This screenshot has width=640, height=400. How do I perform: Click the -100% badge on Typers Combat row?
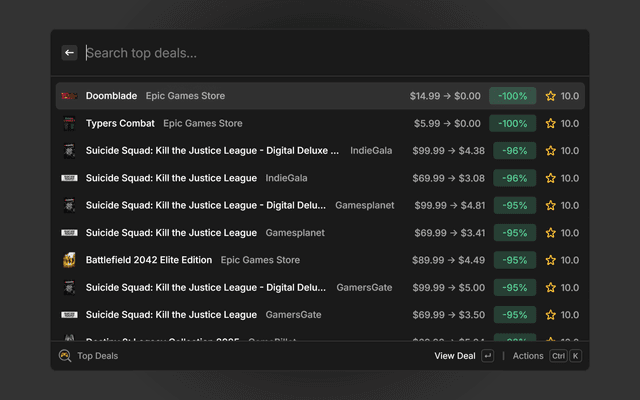513,123
